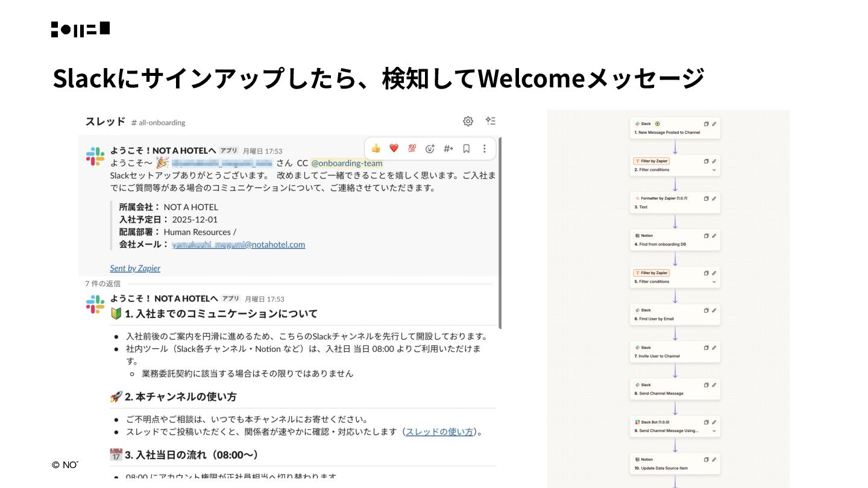This screenshot has width=868, height=488.
Task: Click the 7 件の返信 replies label
Action: (x=102, y=283)
